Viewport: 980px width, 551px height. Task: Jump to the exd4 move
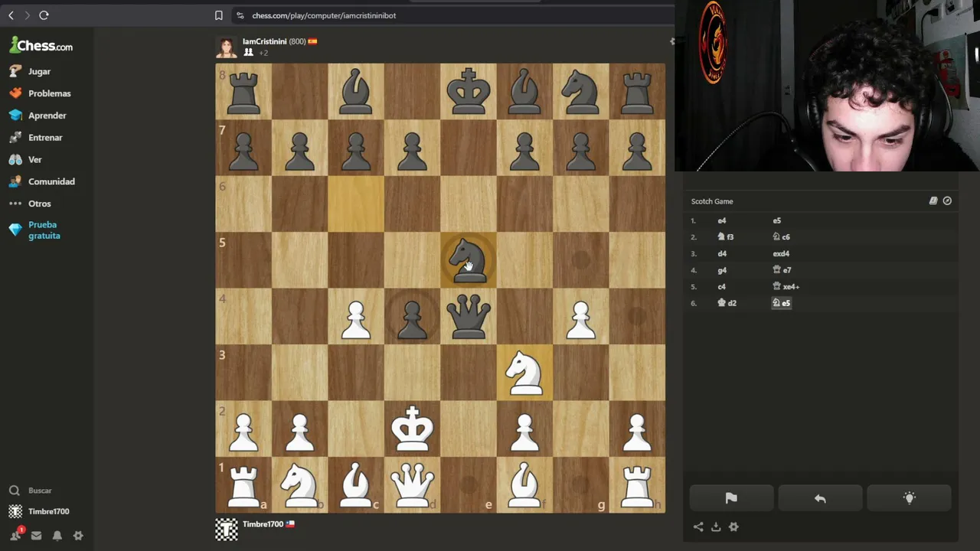(781, 253)
